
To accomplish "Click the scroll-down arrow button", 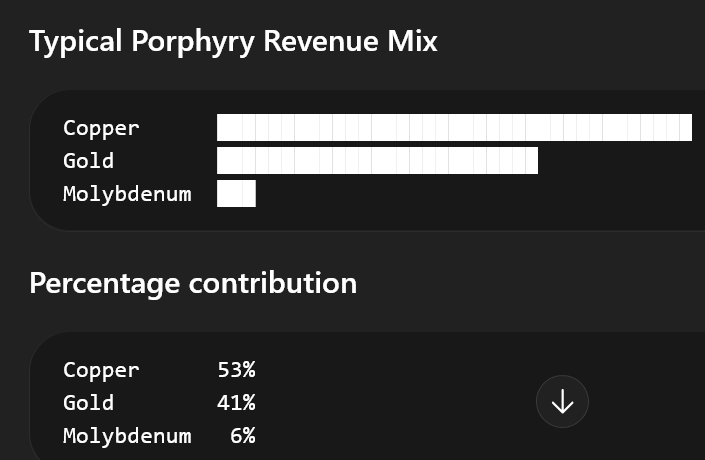I will (562, 401).
